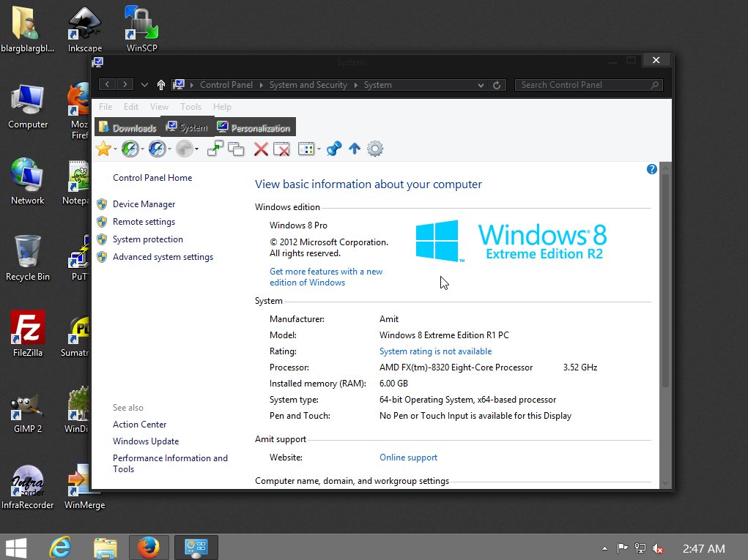Click the duplicate tab windows icon

click(x=236, y=149)
